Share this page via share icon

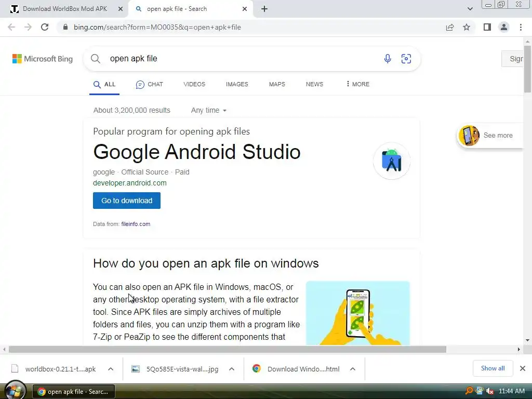coord(450,27)
